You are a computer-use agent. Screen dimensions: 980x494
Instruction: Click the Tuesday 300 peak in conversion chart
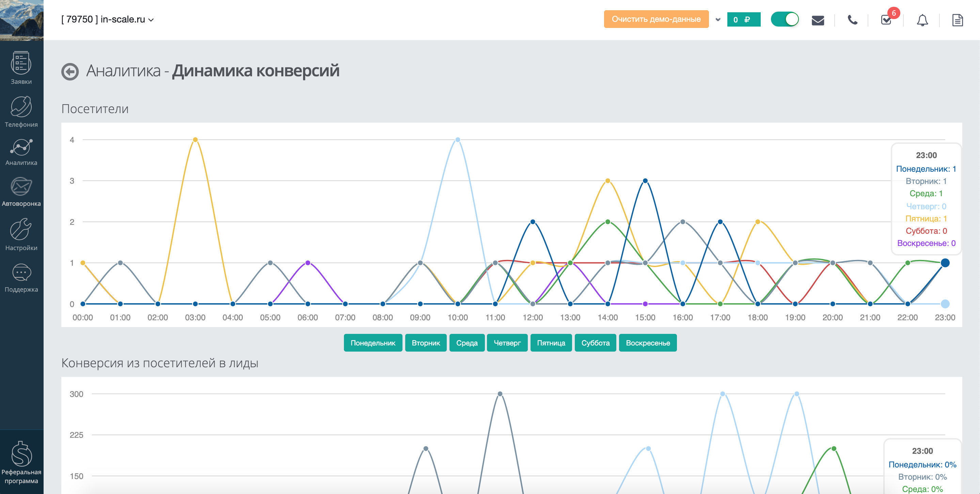(x=500, y=394)
